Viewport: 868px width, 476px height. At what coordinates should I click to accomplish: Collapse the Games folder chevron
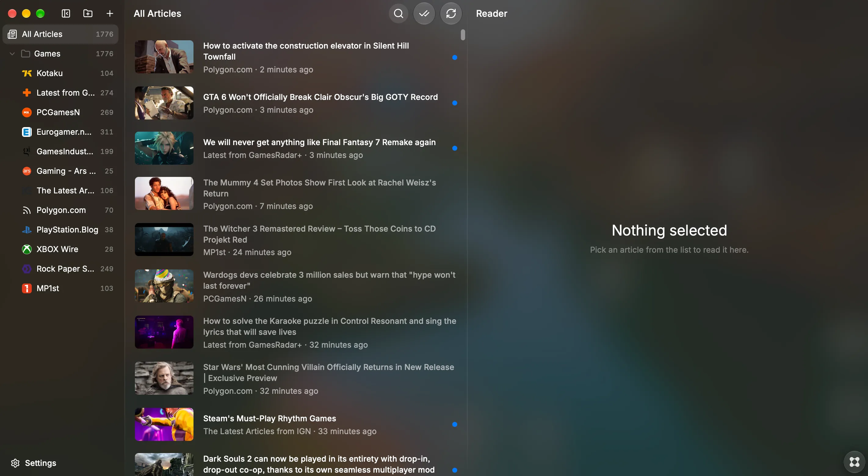pyautogui.click(x=12, y=54)
